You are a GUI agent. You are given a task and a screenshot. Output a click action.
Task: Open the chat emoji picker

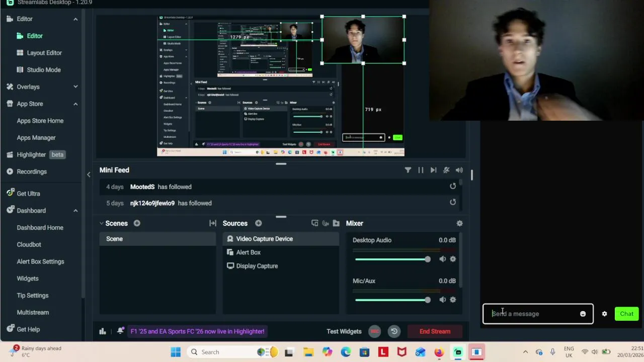click(583, 314)
